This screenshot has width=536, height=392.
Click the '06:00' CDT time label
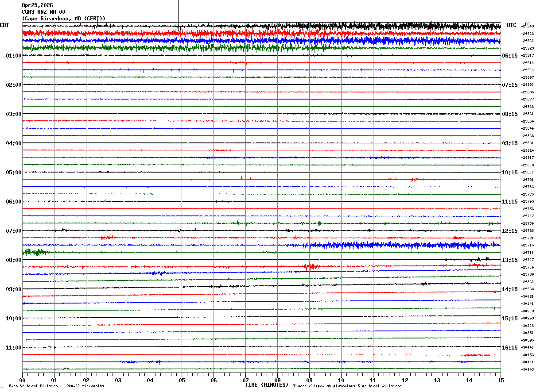point(14,202)
